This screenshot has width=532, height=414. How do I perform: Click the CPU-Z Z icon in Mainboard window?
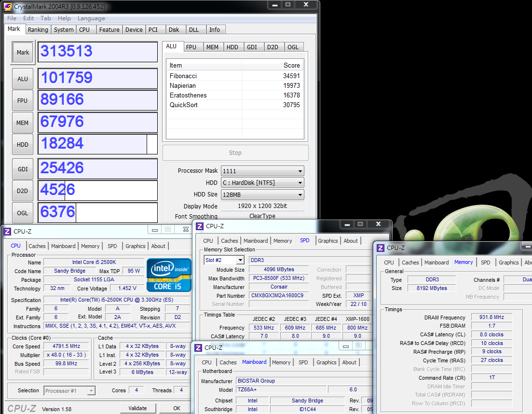pos(198,348)
